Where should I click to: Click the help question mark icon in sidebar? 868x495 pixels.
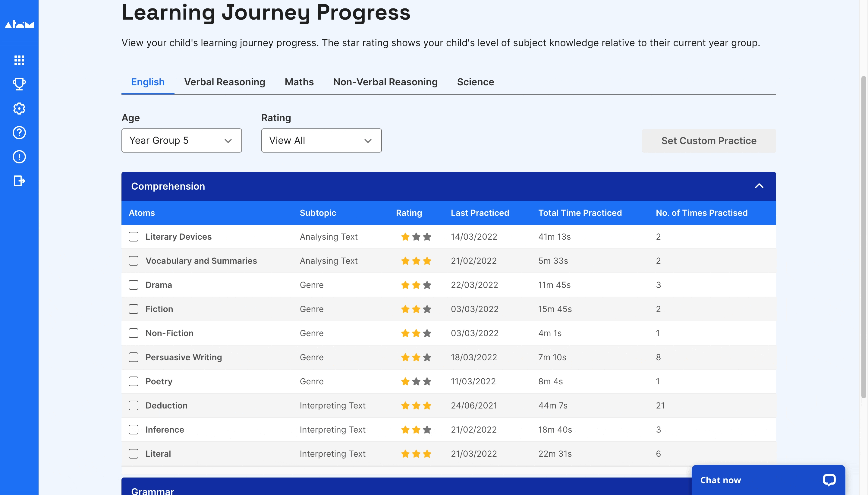click(x=19, y=132)
